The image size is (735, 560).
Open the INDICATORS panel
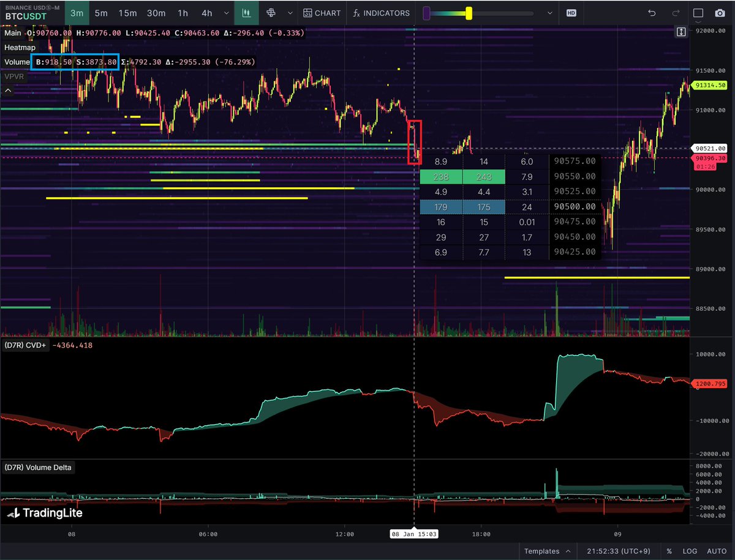381,13
